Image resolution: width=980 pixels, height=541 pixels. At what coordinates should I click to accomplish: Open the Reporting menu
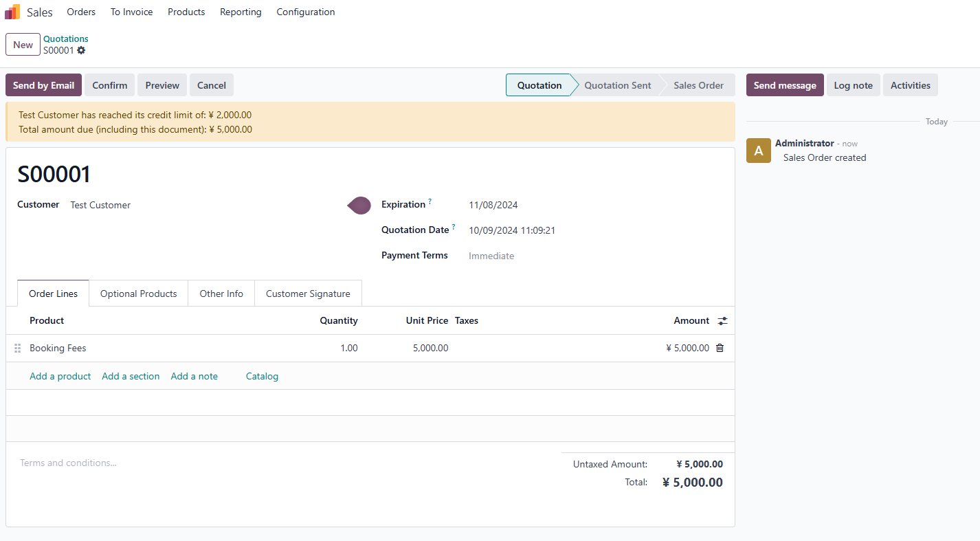[241, 12]
